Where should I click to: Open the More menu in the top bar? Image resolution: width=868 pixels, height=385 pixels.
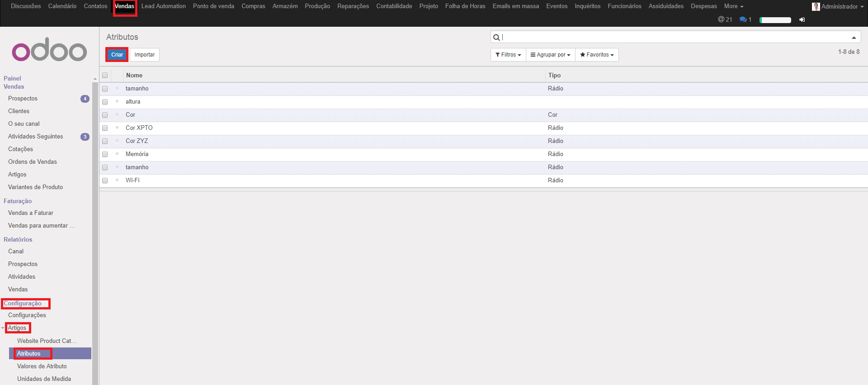[733, 6]
